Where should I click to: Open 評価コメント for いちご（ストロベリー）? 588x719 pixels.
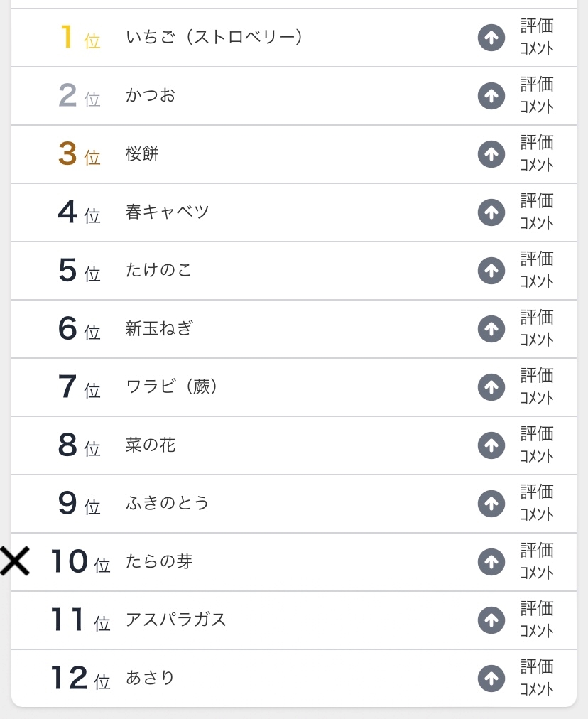pos(536,38)
